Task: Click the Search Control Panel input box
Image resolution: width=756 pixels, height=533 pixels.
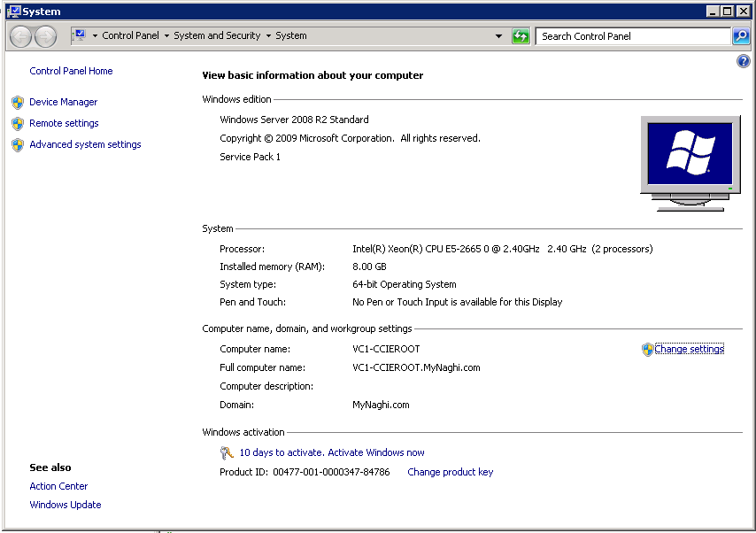Action: pyautogui.click(x=632, y=36)
